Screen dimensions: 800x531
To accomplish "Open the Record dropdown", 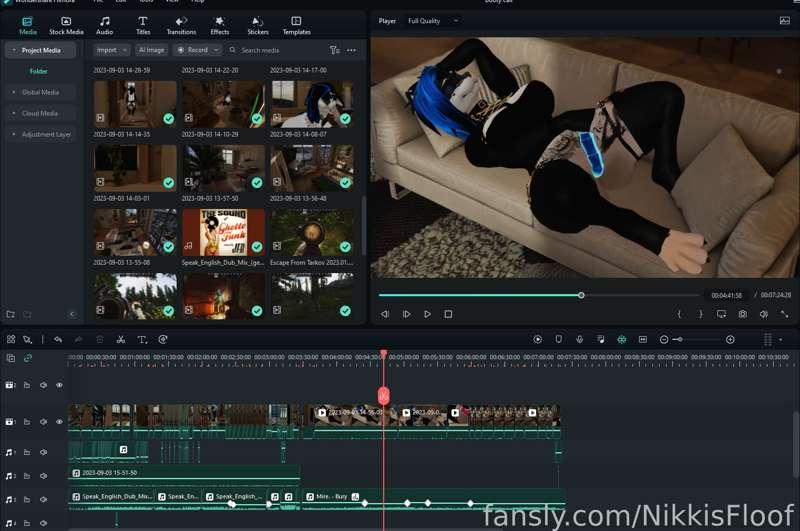I will coord(197,50).
